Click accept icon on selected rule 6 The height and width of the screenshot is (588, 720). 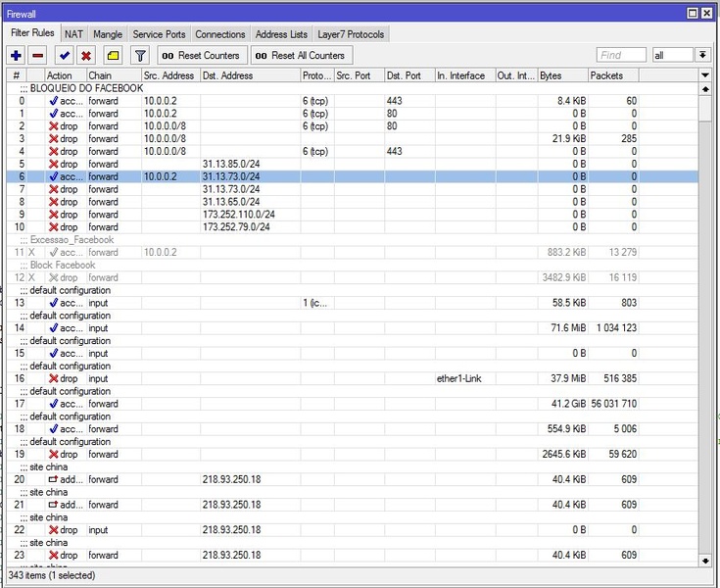point(54,176)
